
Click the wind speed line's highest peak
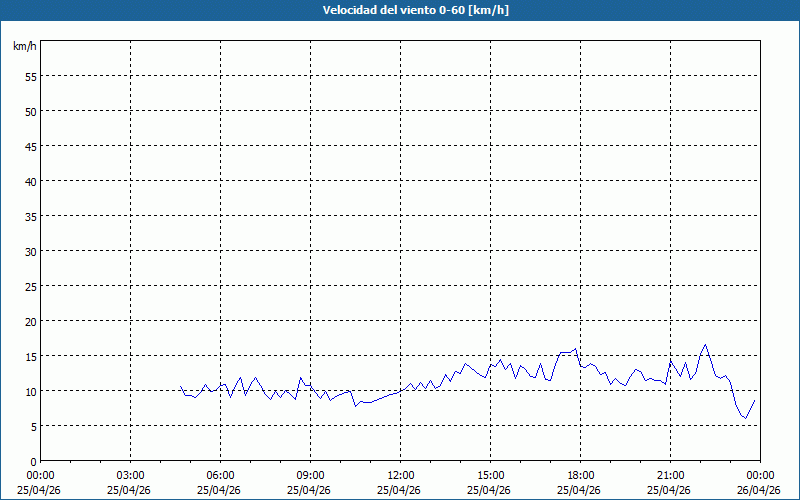coord(705,345)
